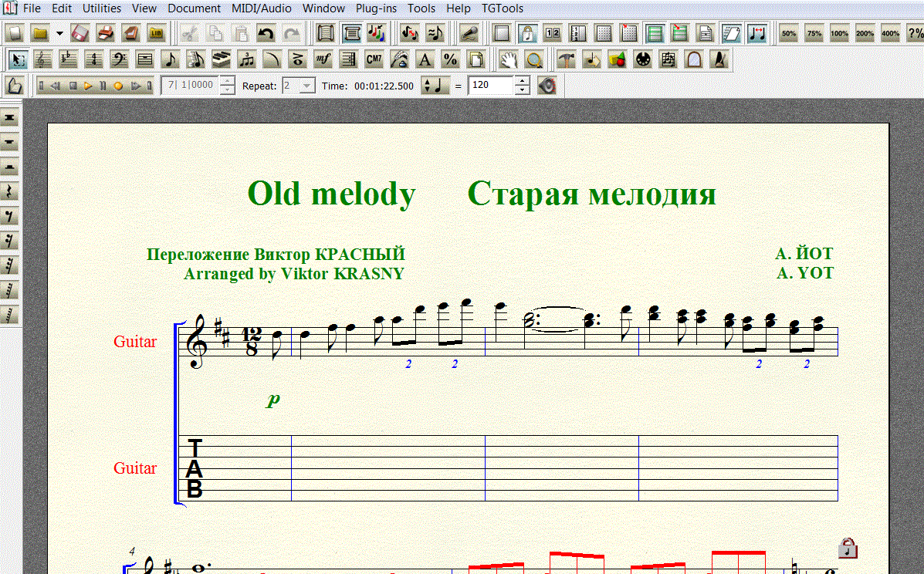Open the Document menu
This screenshot has height=574, width=924.
coord(194,8)
